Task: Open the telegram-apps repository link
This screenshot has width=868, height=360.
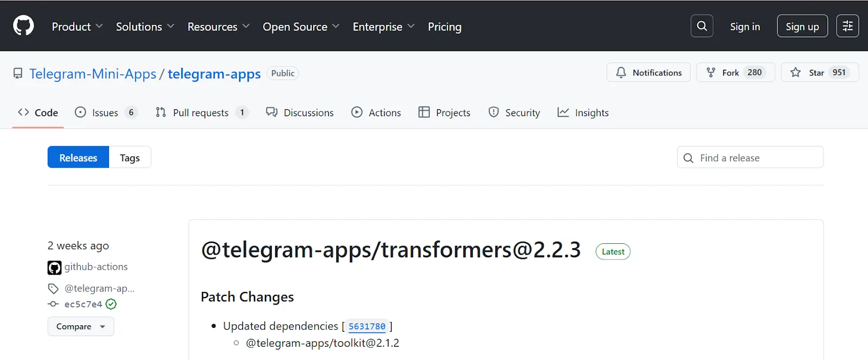Action: 214,73
